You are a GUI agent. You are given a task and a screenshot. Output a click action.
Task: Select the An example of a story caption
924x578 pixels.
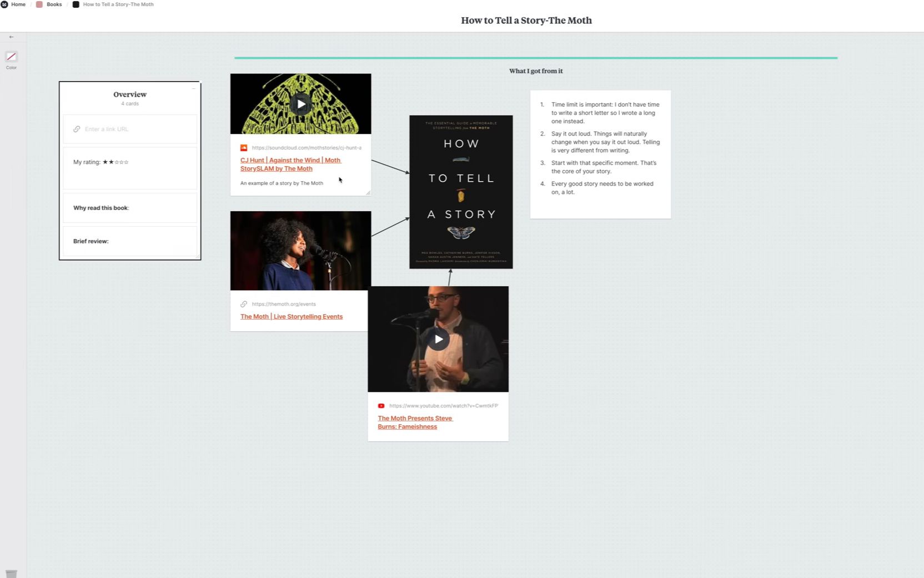(282, 183)
